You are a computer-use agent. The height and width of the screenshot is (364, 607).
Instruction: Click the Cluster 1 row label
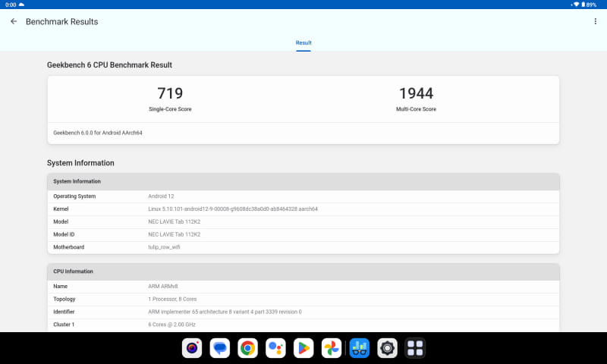[64, 325]
